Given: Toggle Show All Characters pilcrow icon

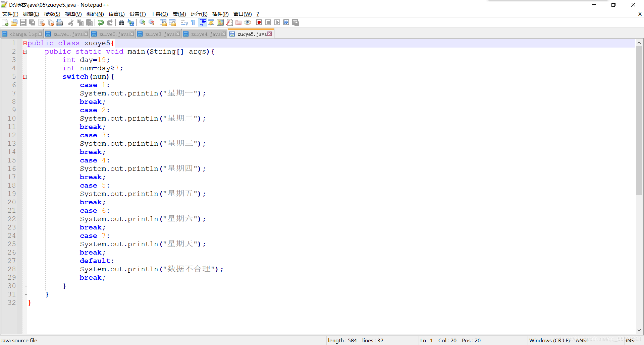Looking at the screenshot, I should click(193, 22).
